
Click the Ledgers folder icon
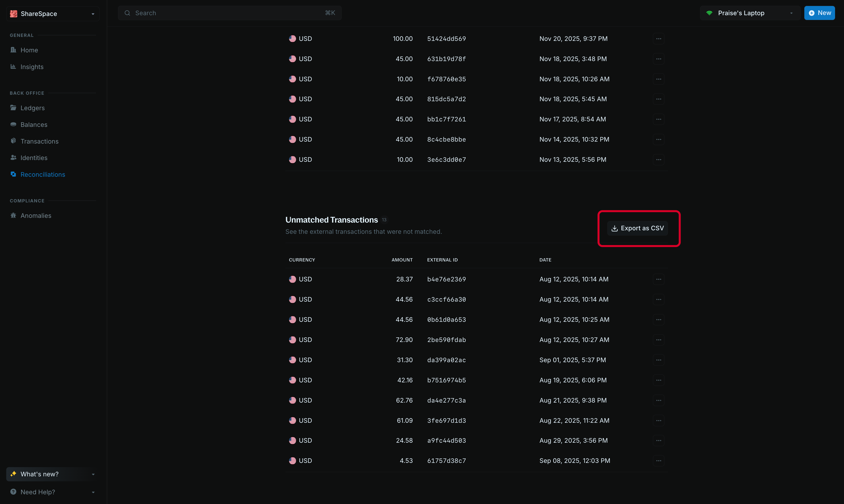pyautogui.click(x=13, y=108)
